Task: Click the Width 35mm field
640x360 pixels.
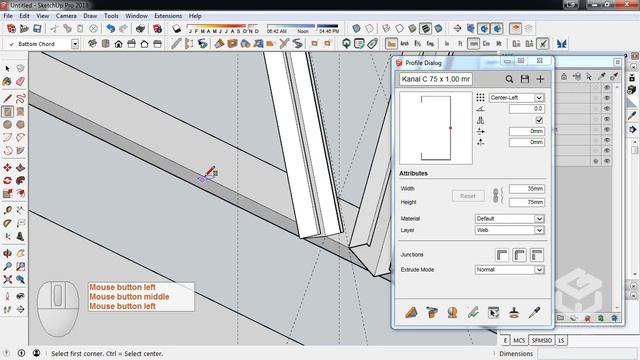Action: pyautogui.click(x=527, y=189)
